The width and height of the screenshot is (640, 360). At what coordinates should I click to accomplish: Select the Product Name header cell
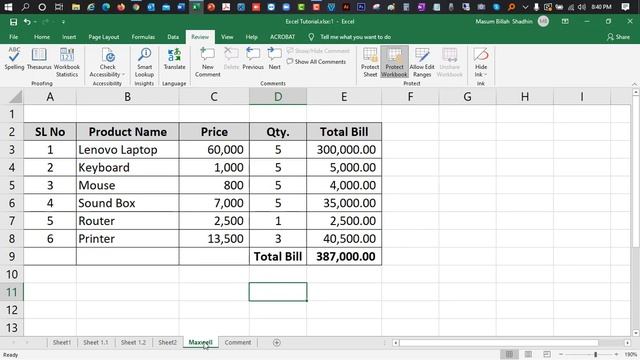pos(127,132)
